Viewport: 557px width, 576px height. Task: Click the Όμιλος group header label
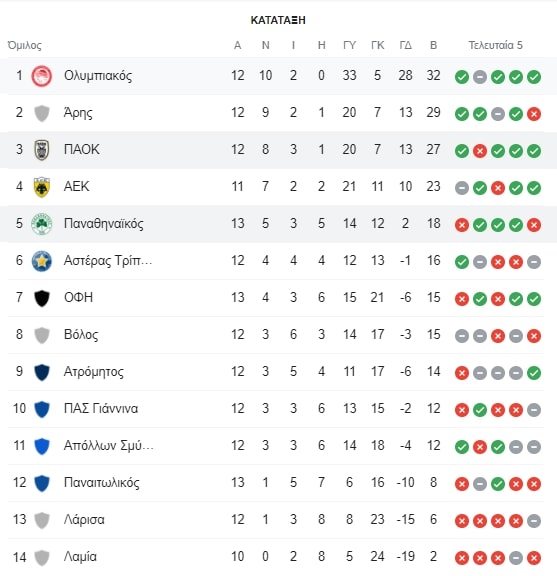click(25, 45)
